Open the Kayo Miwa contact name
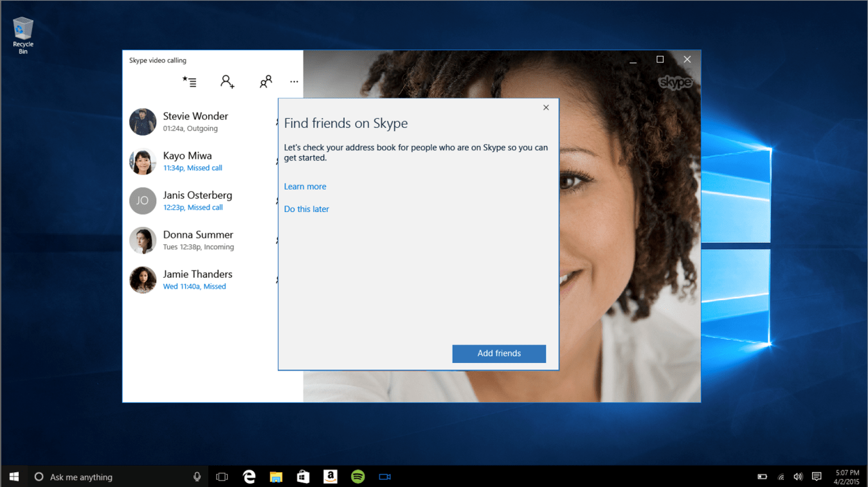 pos(187,155)
